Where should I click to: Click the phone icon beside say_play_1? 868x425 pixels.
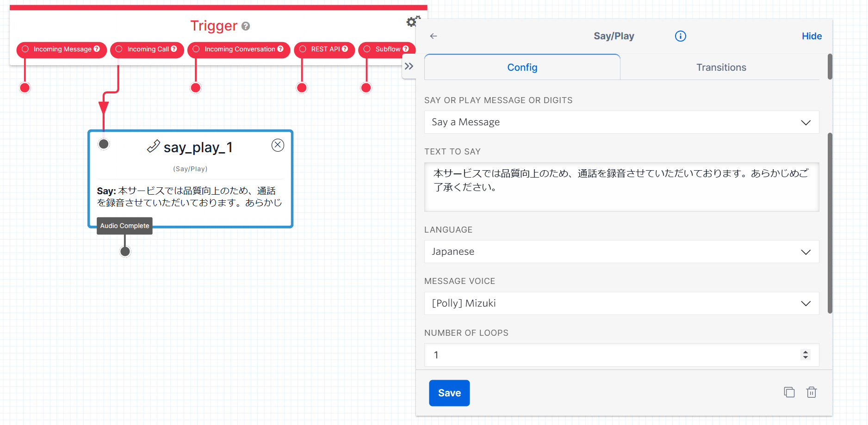click(x=154, y=147)
